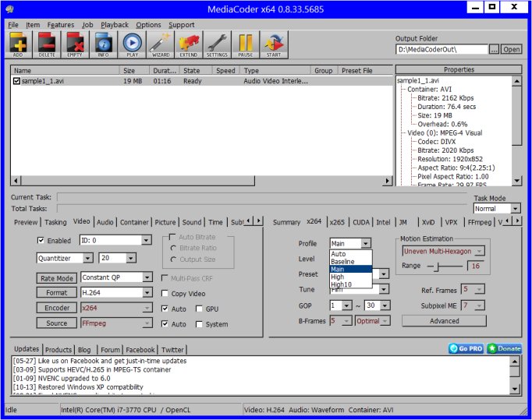Check the Auto Bitrate checkbox
Image resolution: width=532 pixels, height=420 pixels.
pyautogui.click(x=172, y=237)
